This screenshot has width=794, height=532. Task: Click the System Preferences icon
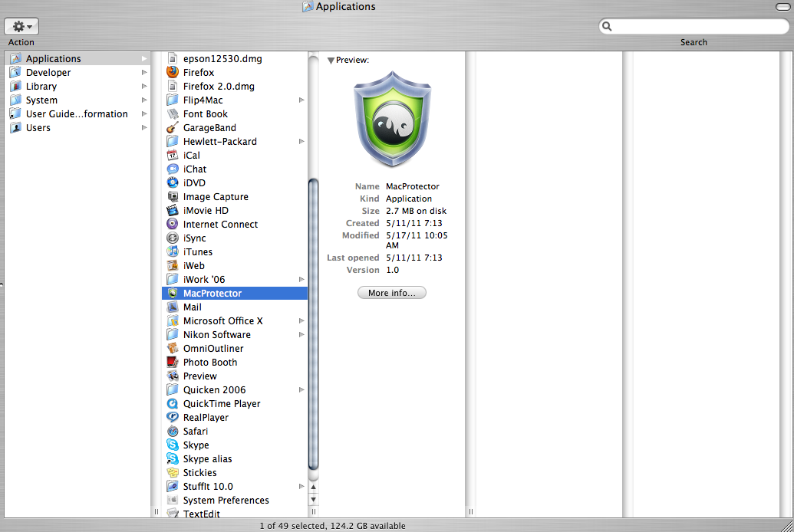point(173,500)
